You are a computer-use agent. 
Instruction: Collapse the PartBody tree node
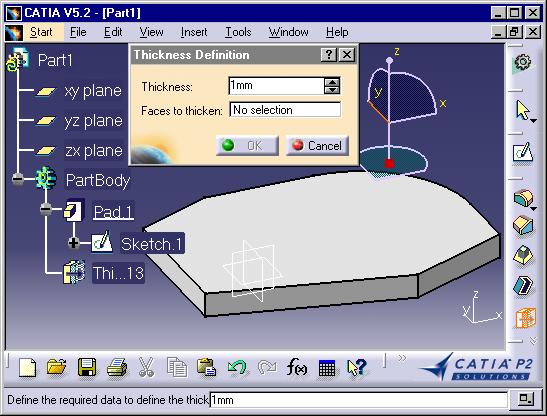(x=17, y=179)
